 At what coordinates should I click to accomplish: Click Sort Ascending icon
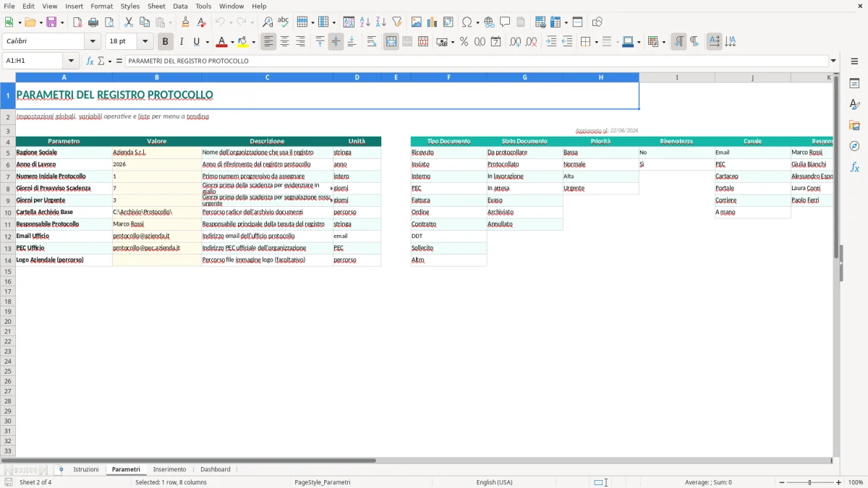point(365,22)
